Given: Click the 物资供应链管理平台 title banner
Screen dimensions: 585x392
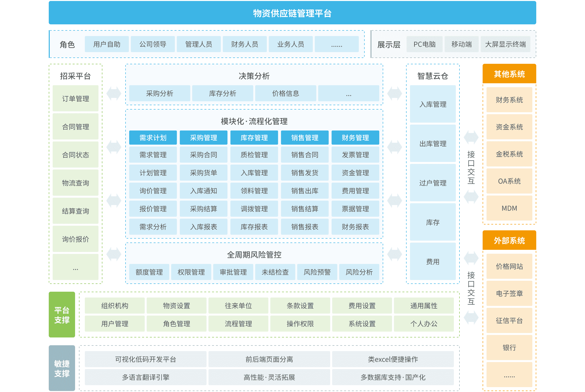Looking at the screenshot, I should (x=292, y=13).
